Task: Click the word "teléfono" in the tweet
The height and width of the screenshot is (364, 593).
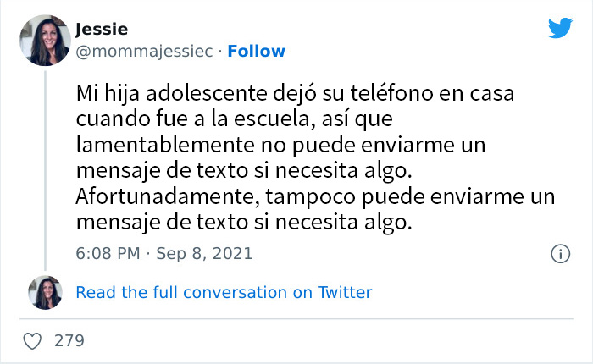Action: [x=416, y=91]
